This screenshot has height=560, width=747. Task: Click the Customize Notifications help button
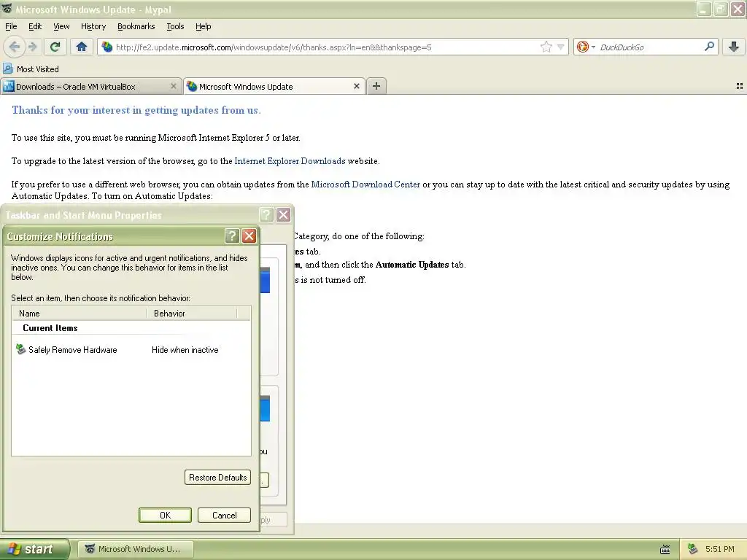pos(232,236)
